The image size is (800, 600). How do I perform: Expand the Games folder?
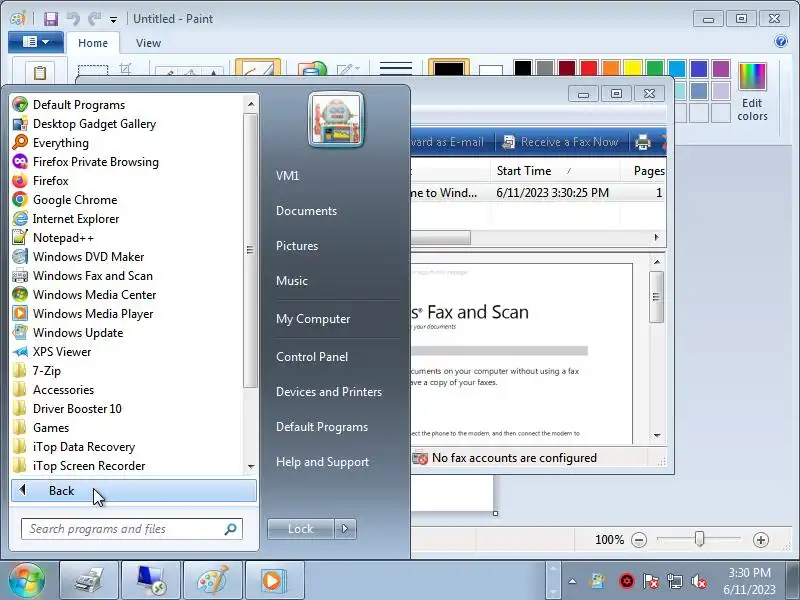coord(51,428)
